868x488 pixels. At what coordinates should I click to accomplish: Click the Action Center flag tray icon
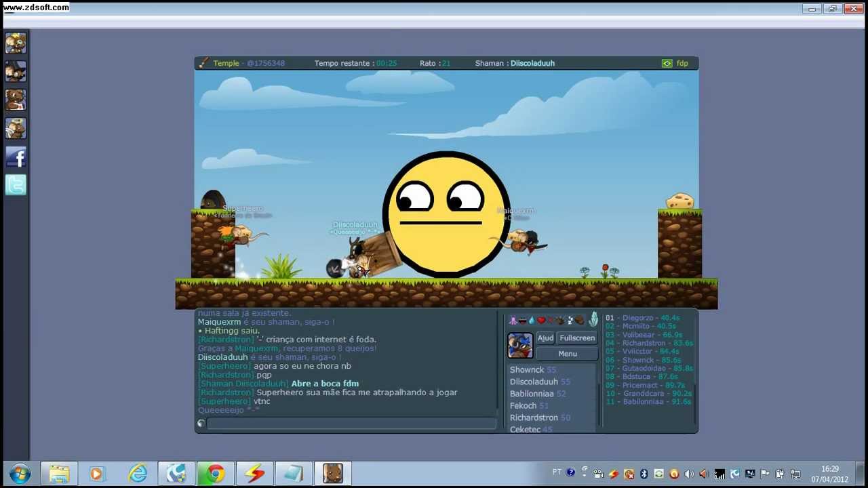tap(765, 474)
